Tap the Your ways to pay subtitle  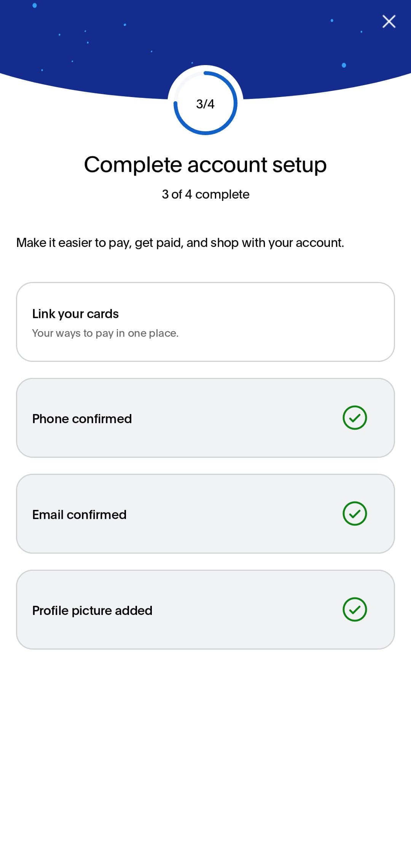105,333
